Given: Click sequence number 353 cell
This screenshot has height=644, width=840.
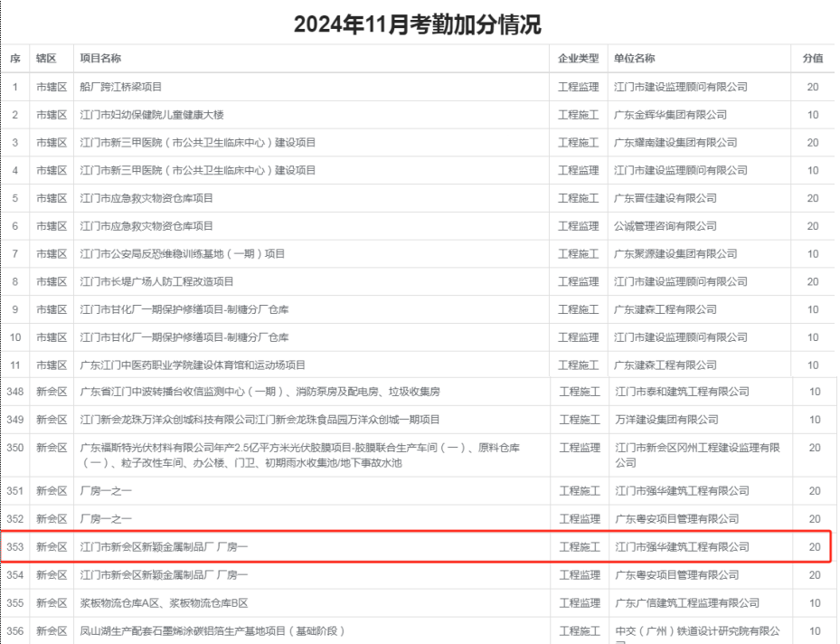Looking at the screenshot, I should 15,547.
